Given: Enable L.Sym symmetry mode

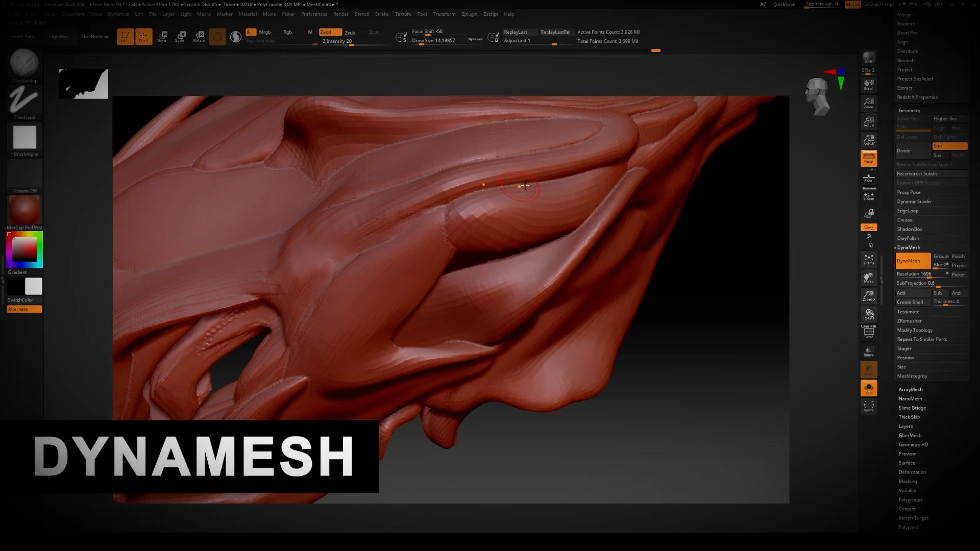Looking at the screenshot, I should [x=869, y=196].
